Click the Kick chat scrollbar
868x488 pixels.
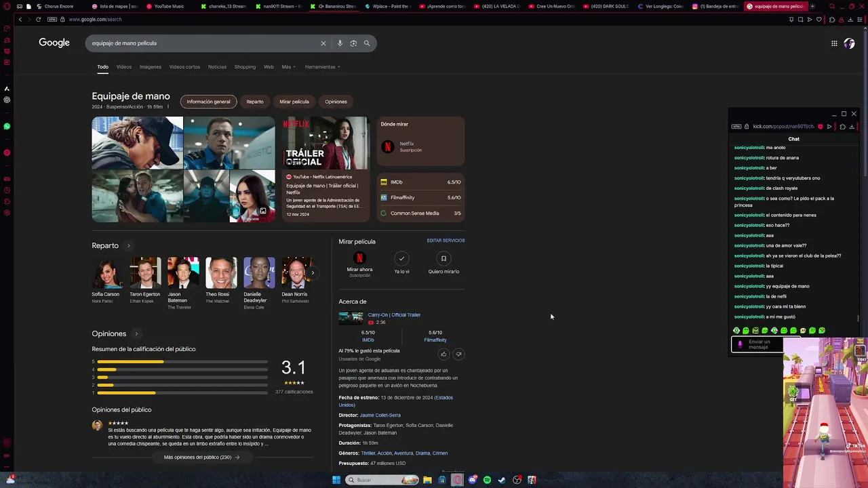(858, 317)
